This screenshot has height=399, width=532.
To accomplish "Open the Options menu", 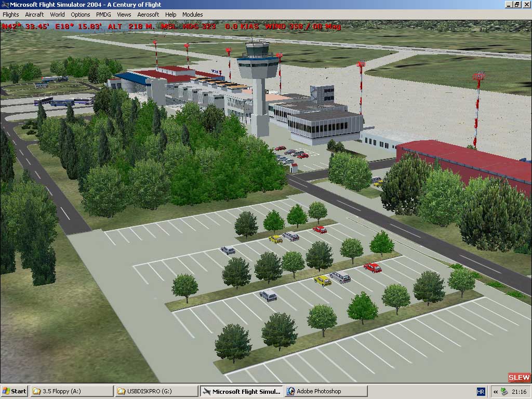I will click(81, 15).
